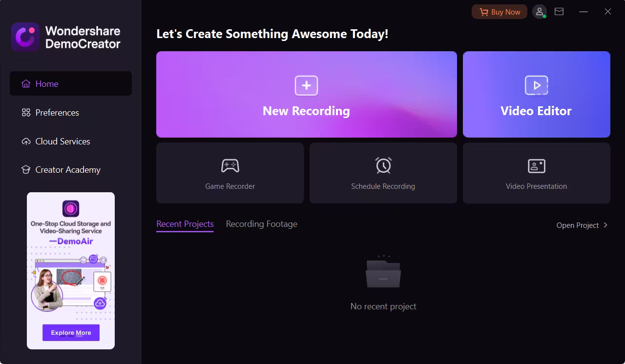The width and height of the screenshot is (625, 364).
Task: Open the user account profile icon
Action: 539,12
